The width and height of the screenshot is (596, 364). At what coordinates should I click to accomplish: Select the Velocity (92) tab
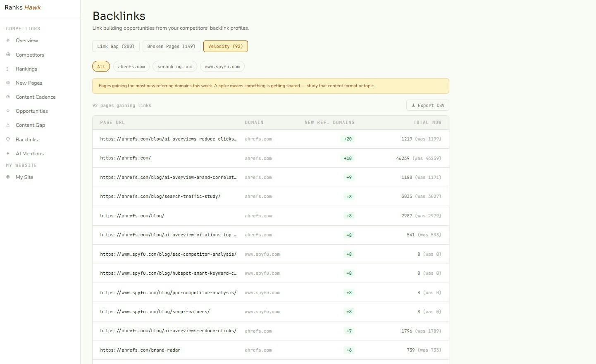(226, 46)
